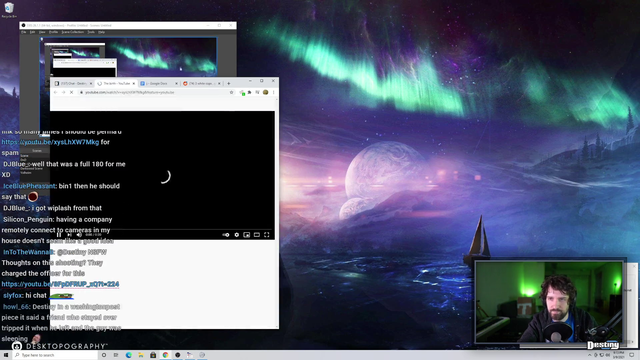Image resolution: width=640 pixels, height=360 pixels.
Task: Open the youtu.be/xysLhXW7Mkg chat link
Action: 50,142
